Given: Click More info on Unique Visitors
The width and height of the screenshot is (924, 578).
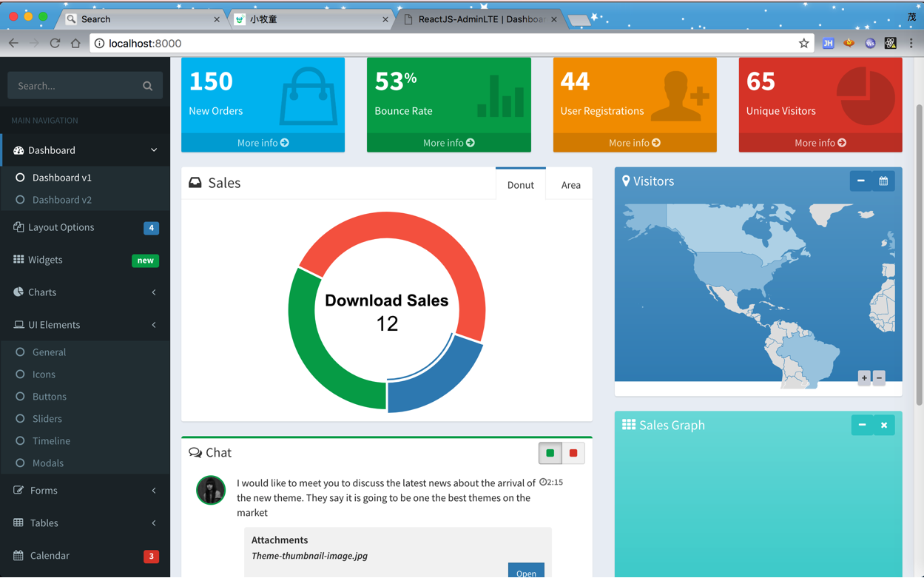Looking at the screenshot, I should (x=820, y=143).
